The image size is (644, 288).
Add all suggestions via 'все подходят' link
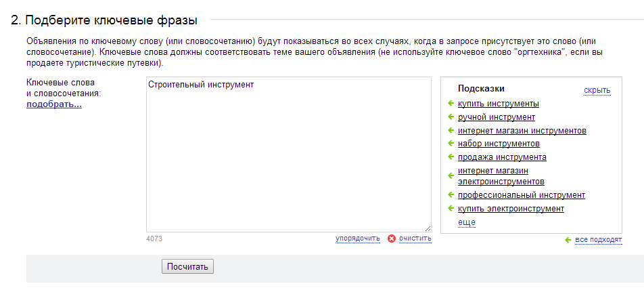(599, 240)
